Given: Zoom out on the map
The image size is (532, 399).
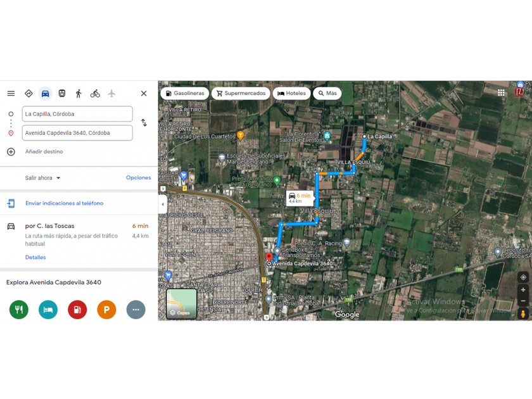Looking at the screenshot, I should coord(523,301).
